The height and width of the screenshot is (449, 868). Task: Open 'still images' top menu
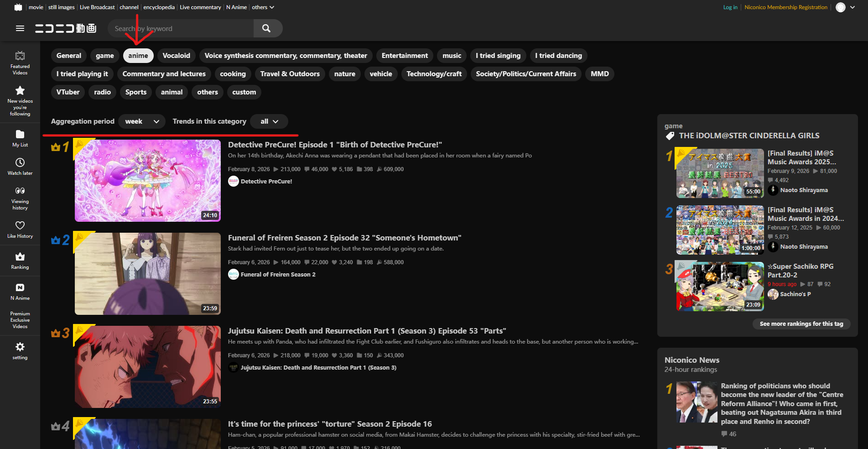[x=62, y=7]
